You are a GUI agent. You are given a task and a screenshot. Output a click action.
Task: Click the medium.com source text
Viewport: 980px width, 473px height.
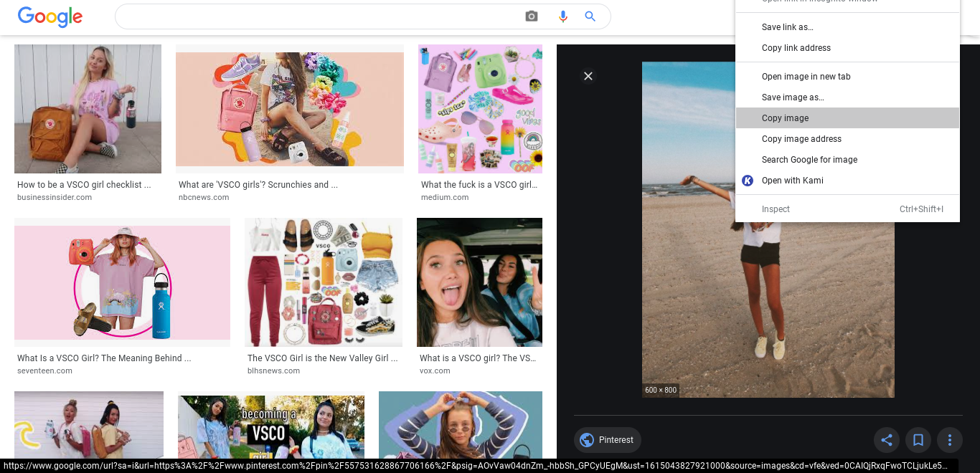pyautogui.click(x=445, y=198)
